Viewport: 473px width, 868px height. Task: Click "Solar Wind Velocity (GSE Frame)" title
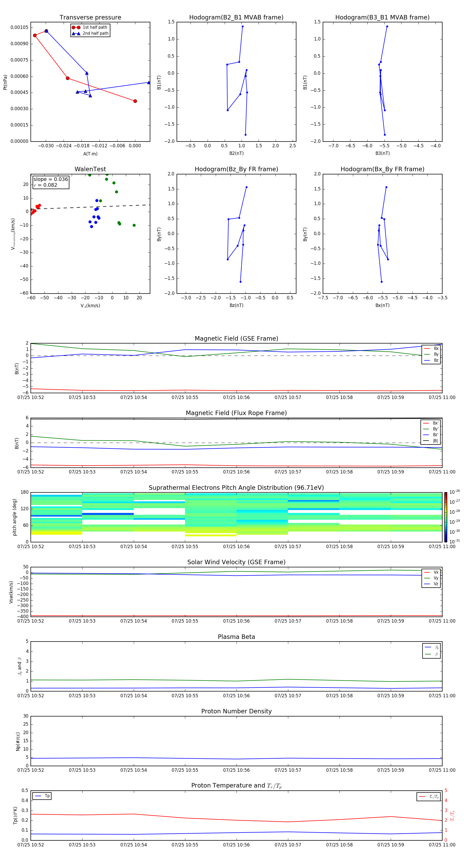point(236,562)
